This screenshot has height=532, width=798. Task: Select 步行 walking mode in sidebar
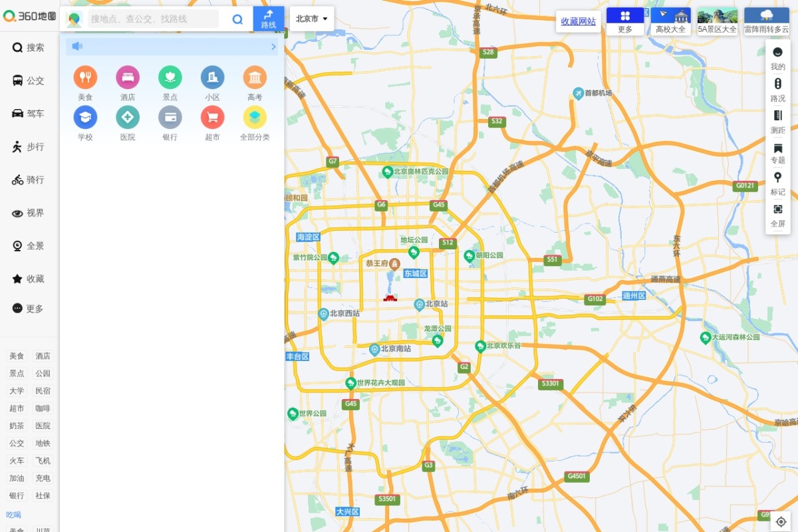[x=29, y=146]
